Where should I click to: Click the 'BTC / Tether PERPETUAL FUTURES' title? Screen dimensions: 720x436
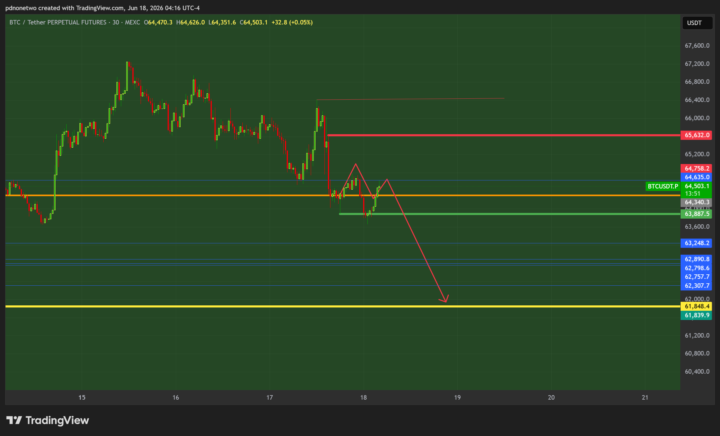point(58,22)
